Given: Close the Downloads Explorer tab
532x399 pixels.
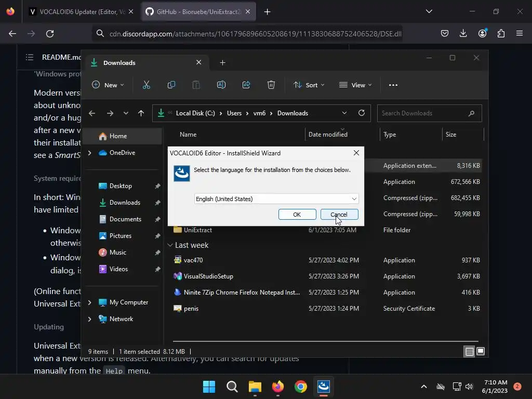Looking at the screenshot, I should point(199,62).
